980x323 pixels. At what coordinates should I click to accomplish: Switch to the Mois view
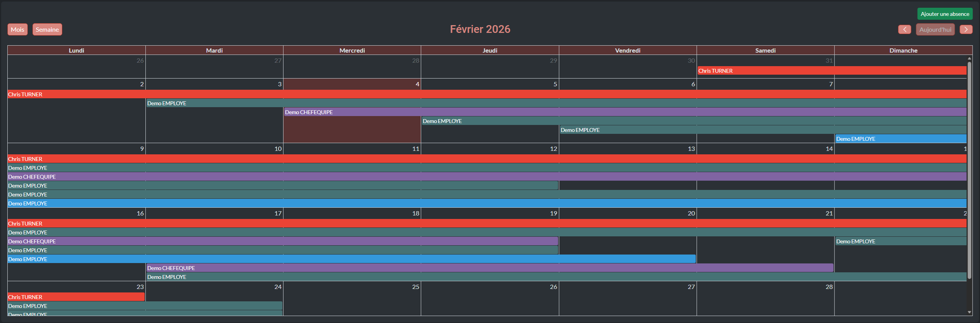(x=17, y=29)
